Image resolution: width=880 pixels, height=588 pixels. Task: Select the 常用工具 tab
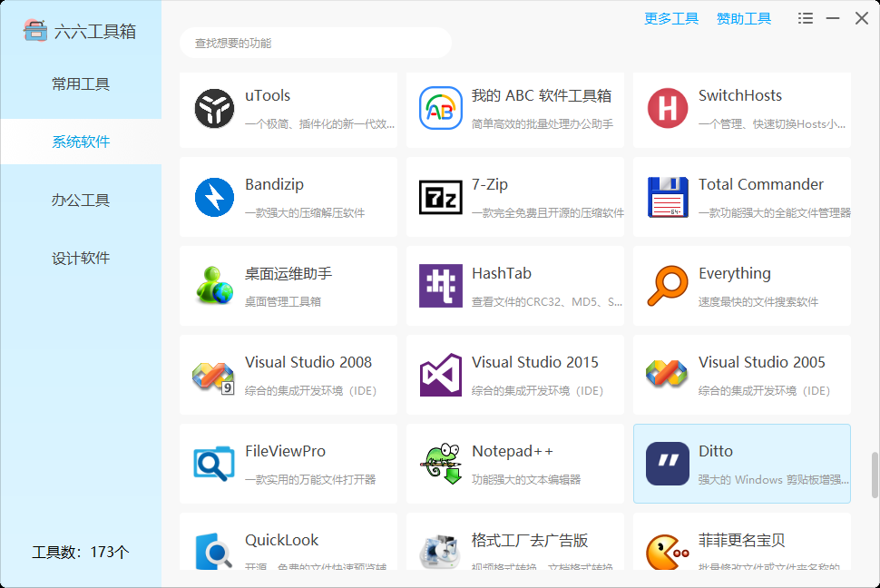pos(81,84)
